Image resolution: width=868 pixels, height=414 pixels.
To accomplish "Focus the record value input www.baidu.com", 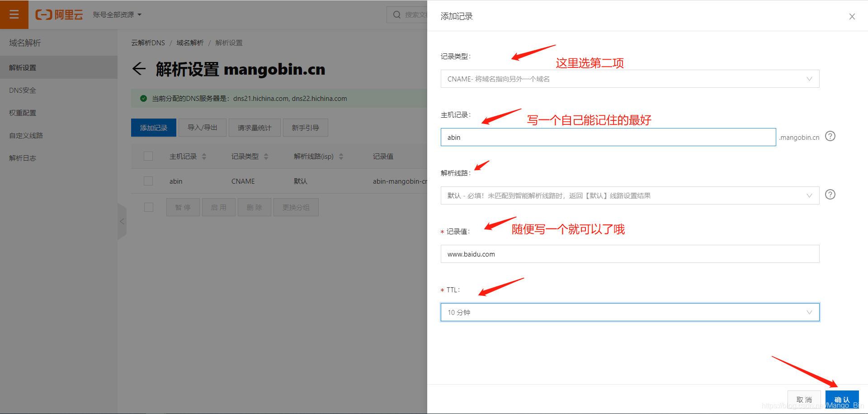I will pos(630,254).
